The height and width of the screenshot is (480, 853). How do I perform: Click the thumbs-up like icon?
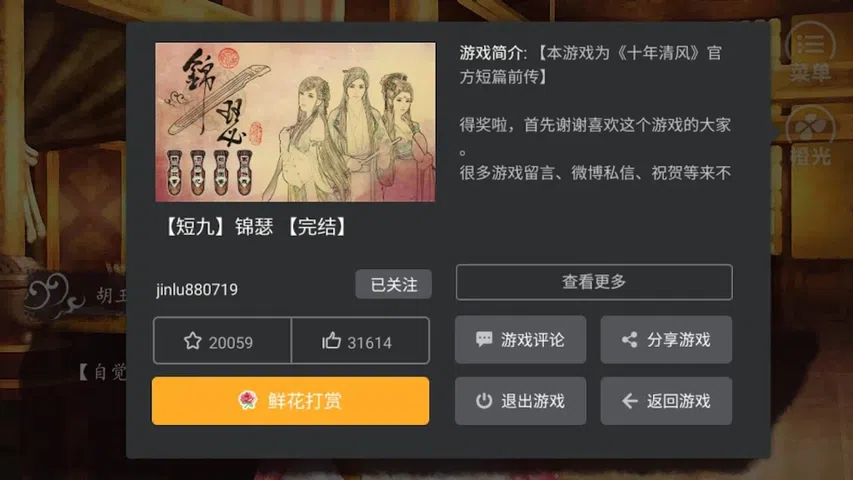[x=331, y=341]
